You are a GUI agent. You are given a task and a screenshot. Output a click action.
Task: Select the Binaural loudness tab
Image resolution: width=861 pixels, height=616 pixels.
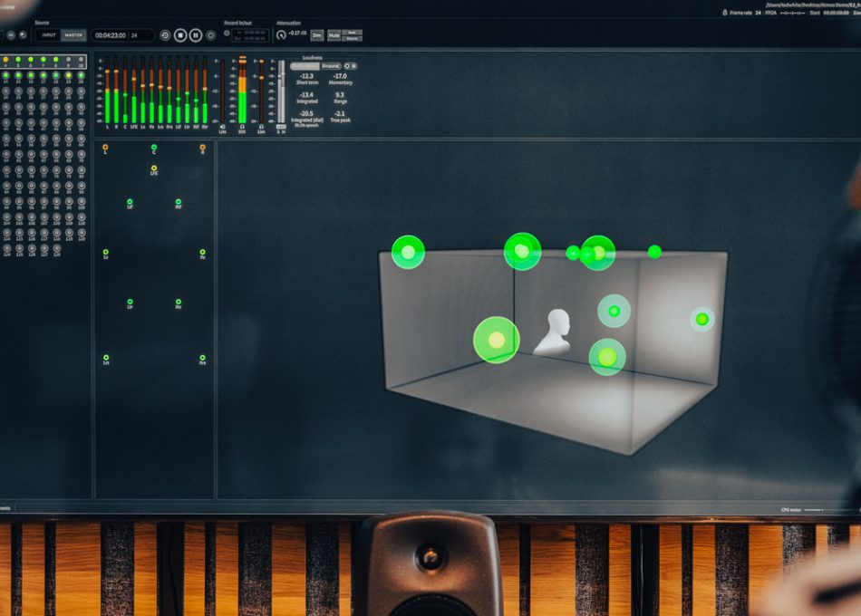point(331,66)
